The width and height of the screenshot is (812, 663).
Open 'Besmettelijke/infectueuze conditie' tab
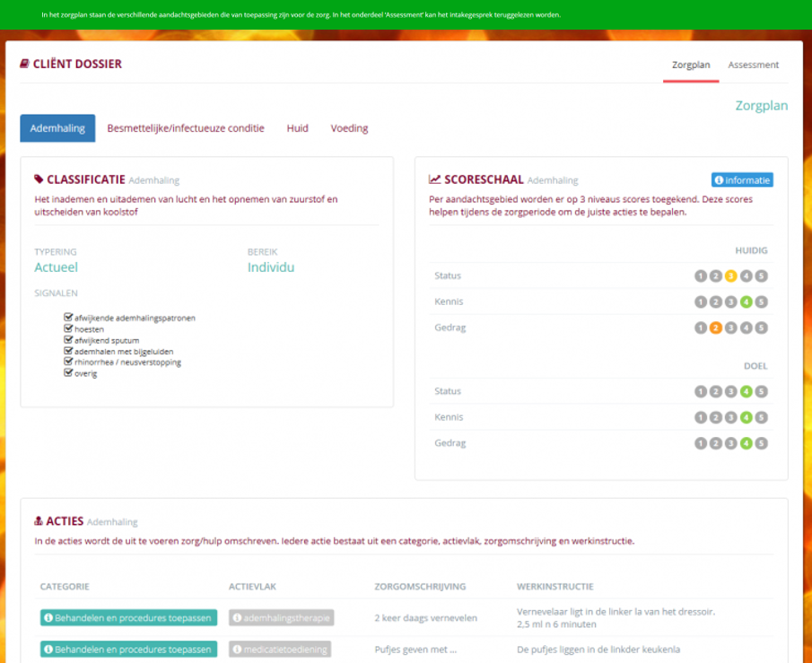(x=186, y=128)
